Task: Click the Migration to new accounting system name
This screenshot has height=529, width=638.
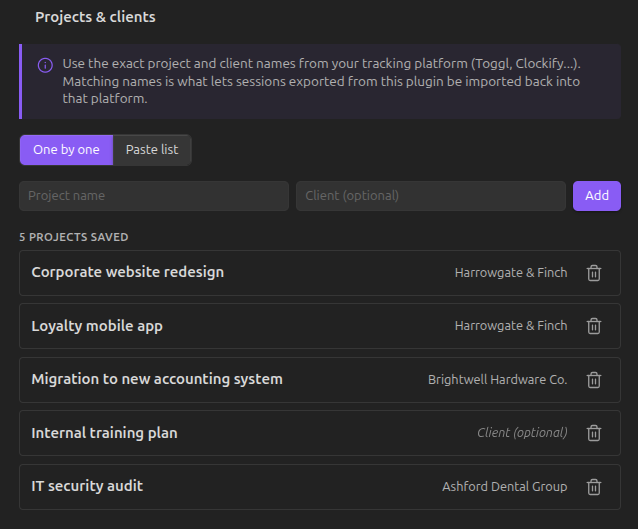Action: click(x=157, y=379)
